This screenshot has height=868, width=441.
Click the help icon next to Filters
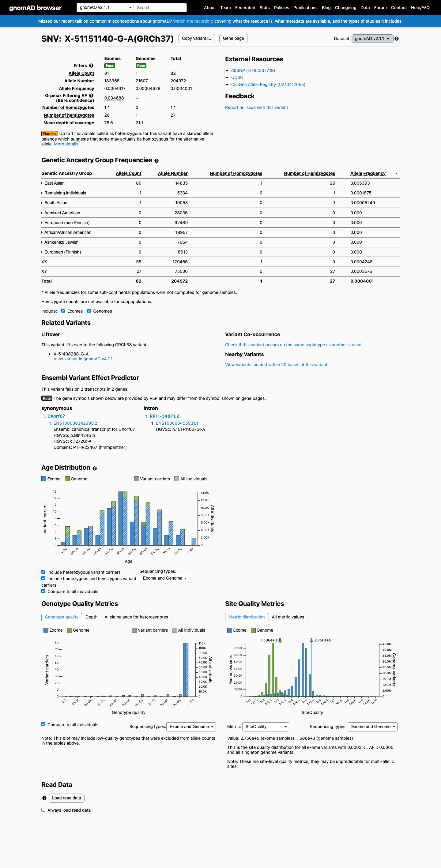click(91, 66)
